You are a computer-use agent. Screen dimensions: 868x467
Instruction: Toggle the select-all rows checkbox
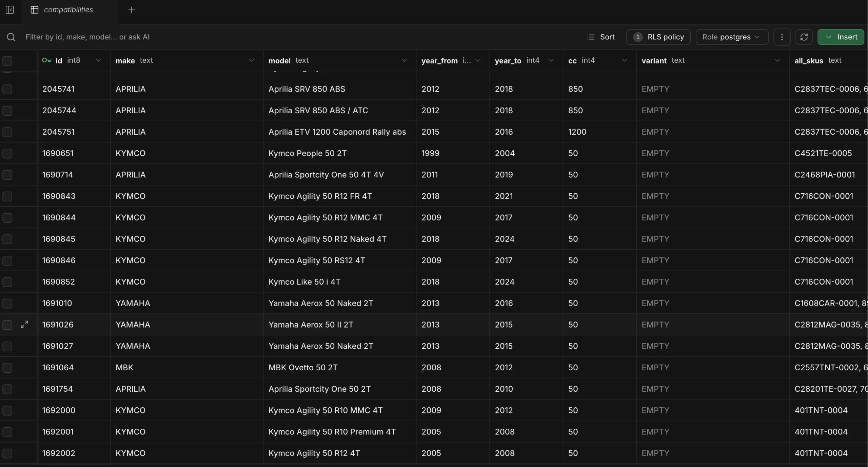tap(7, 61)
